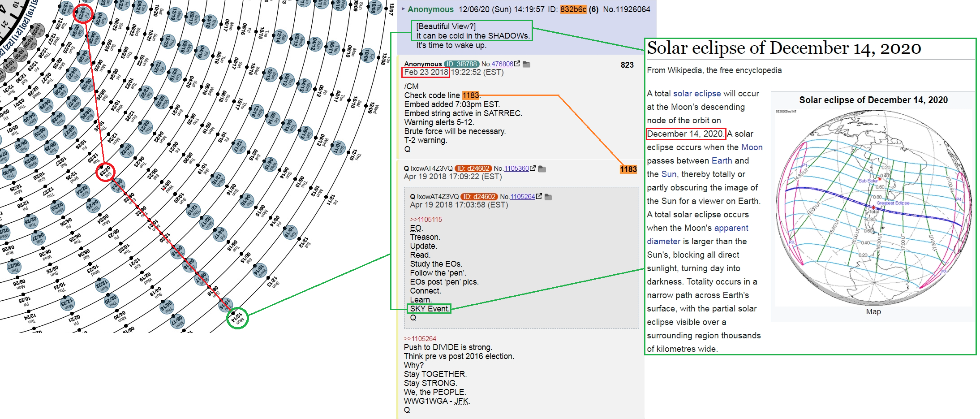980x419 pixels.
Task: Click the orange ID 832b6c badge
Action: point(573,9)
